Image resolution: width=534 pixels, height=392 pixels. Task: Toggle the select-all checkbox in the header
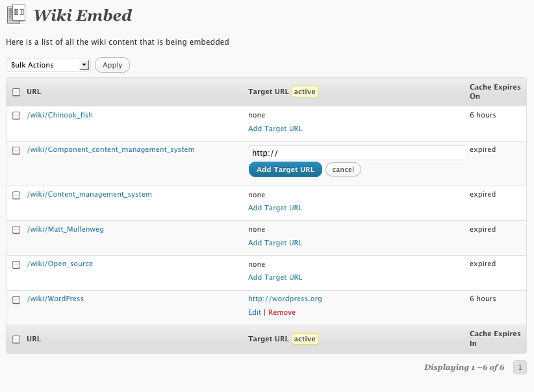(x=16, y=92)
